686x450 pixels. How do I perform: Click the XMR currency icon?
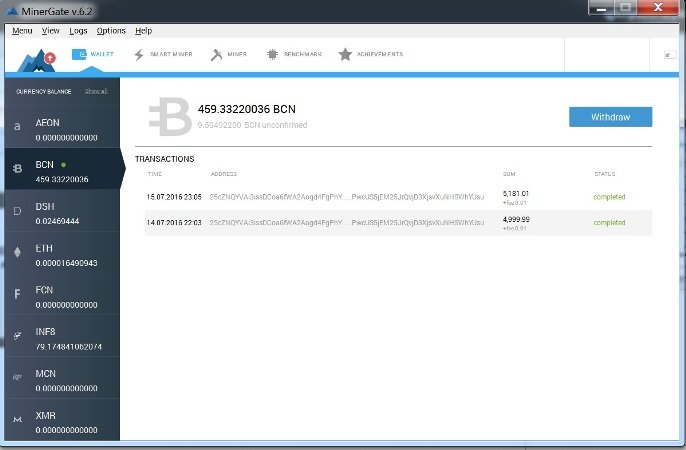[x=17, y=419]
